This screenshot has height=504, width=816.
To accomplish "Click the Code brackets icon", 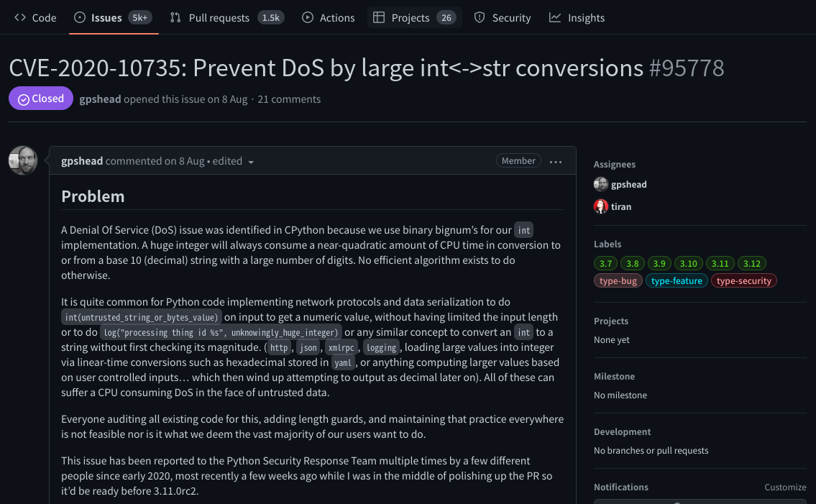I will pyautogui.click(x=20, y=18).
